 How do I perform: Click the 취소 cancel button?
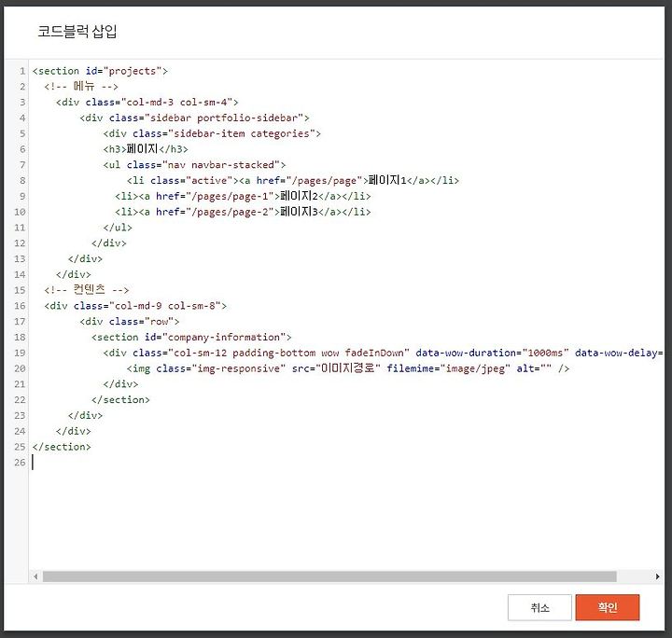tap(539, 607)
